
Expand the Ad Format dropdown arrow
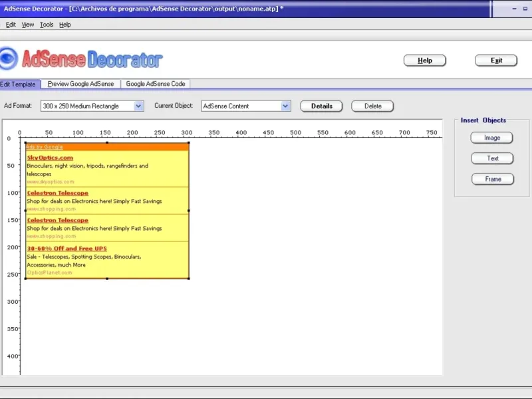point(138,106)
